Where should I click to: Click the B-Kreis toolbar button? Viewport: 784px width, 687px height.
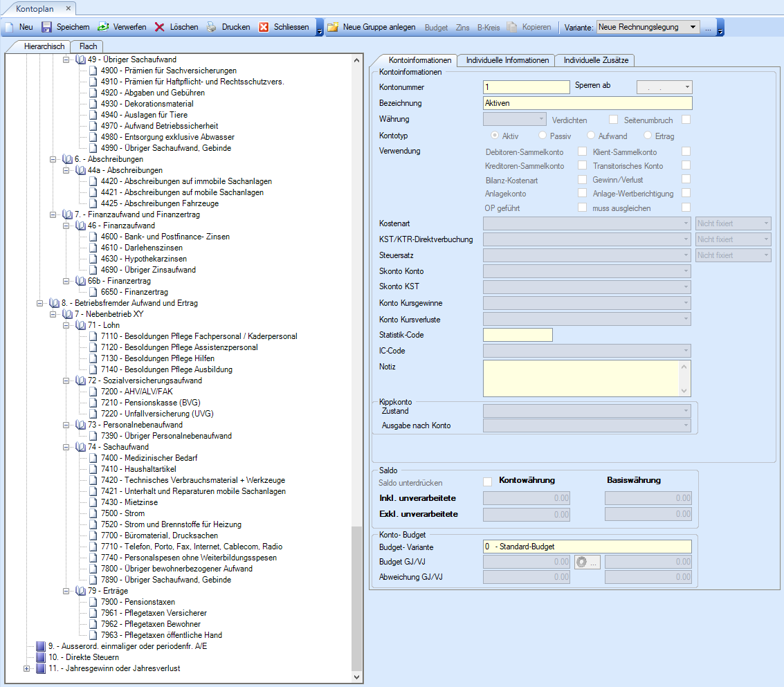(x=489, y=28)
